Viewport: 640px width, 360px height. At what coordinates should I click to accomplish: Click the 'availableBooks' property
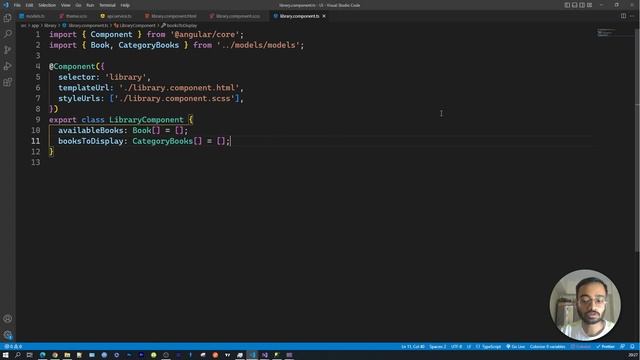pos(90,131)
